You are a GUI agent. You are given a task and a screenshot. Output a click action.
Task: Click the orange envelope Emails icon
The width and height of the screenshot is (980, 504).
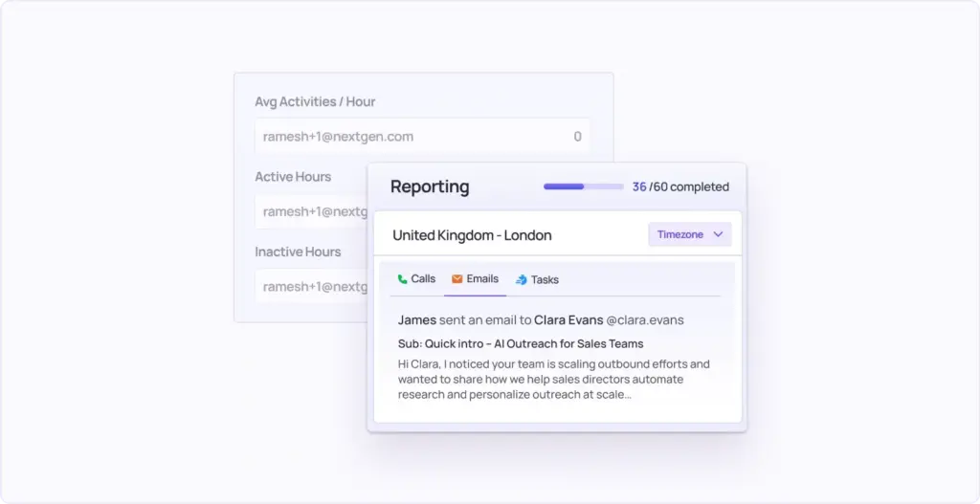coord(457,279)
